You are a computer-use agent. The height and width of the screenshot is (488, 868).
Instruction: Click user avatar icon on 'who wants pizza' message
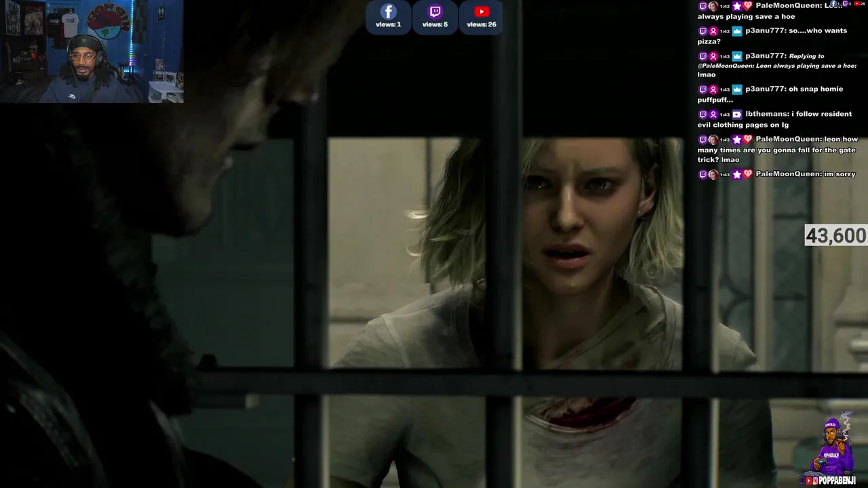[x=713, y=31]
